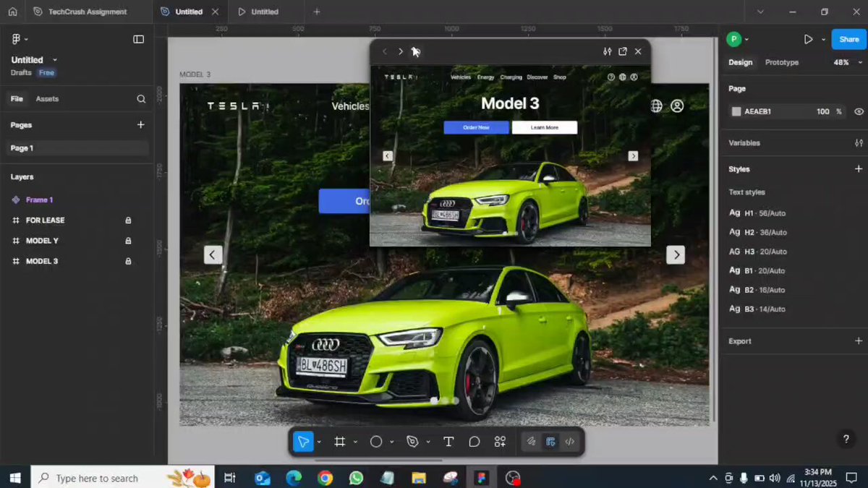Switch to the File tab

pyautogui.click(x=17, y=99)
